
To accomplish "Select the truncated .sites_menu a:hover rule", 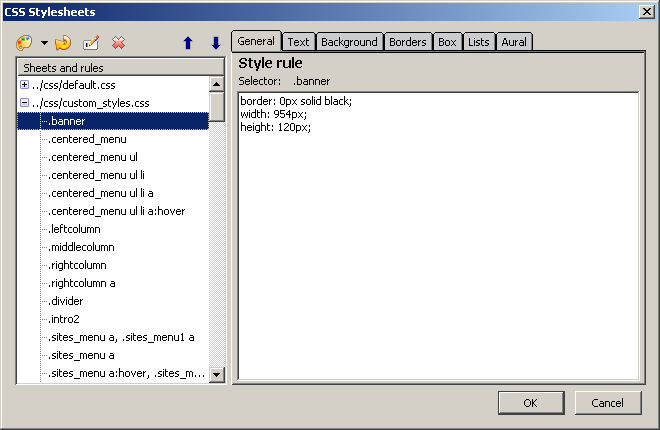I will (x=126, y=374).
